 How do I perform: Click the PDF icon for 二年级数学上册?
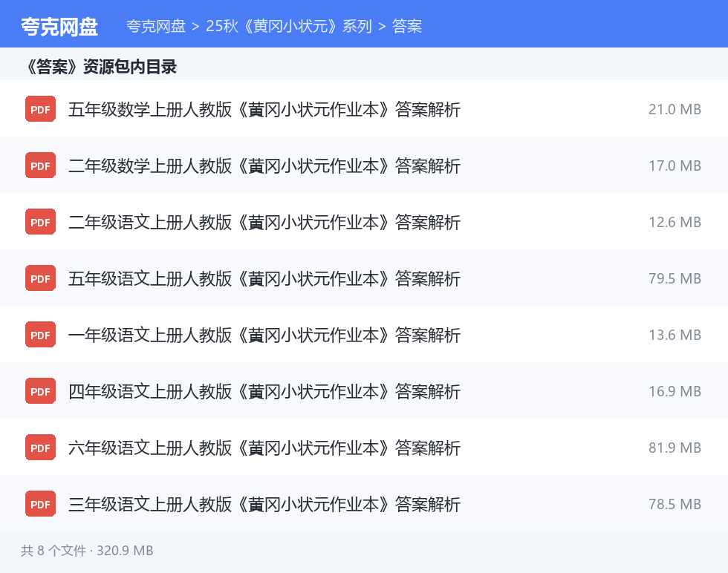click(40, 166)
